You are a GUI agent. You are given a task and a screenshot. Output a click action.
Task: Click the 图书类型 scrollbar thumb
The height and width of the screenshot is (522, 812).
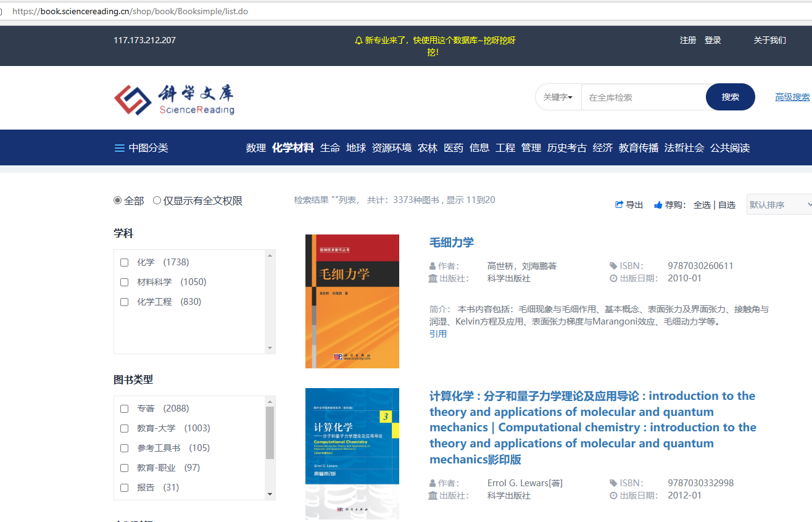click(270, 433)
